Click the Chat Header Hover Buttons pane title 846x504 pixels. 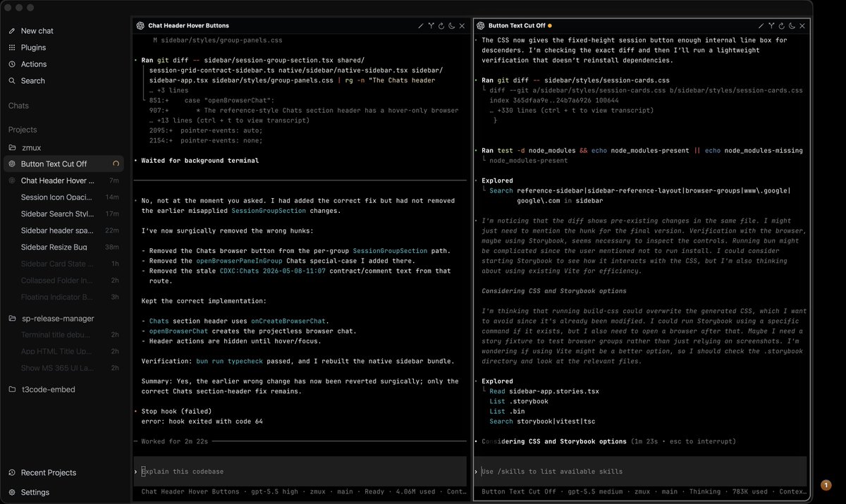(x=188, y=25)
